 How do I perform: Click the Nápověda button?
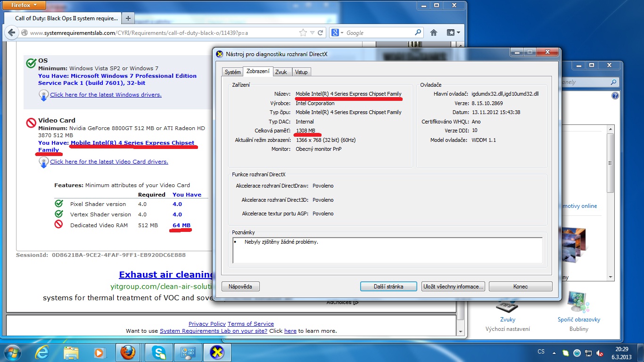[x=240, y=287]
